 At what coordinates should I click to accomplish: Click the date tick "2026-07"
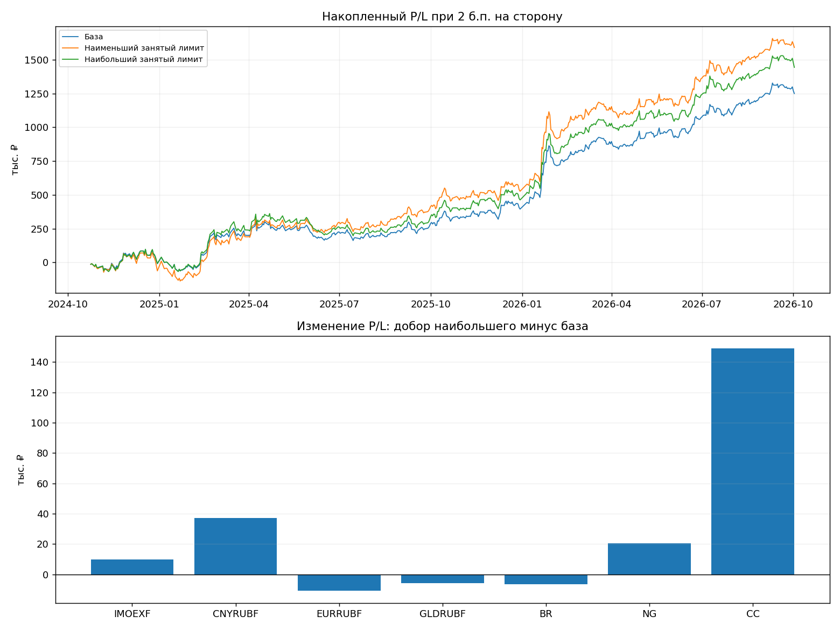[x=702, y=304]
